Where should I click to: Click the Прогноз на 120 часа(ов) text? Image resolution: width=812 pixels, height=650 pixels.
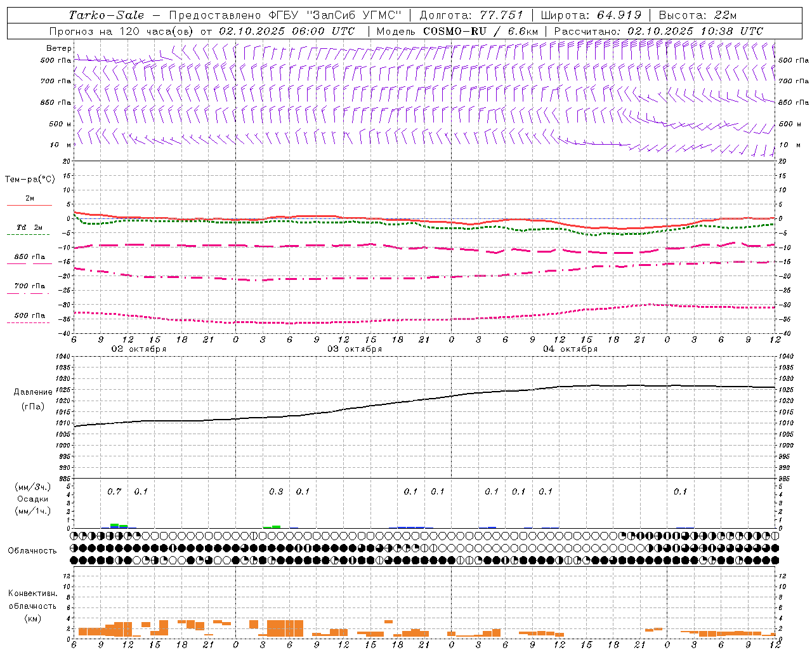click(x=122, y=31)
